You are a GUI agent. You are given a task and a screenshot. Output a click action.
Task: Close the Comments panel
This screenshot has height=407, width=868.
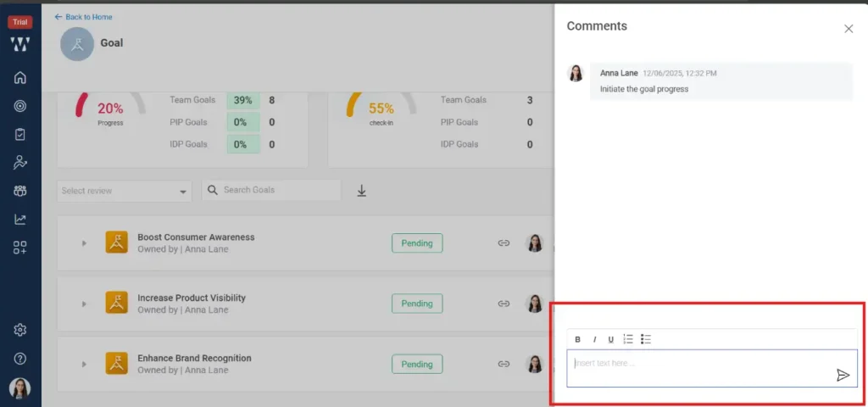click(848, 29)
